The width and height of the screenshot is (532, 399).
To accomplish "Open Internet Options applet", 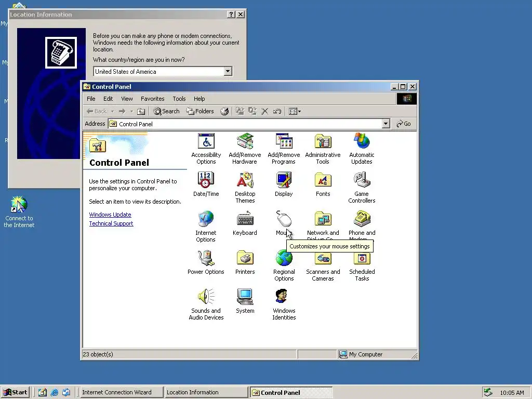I will point(206,227).
